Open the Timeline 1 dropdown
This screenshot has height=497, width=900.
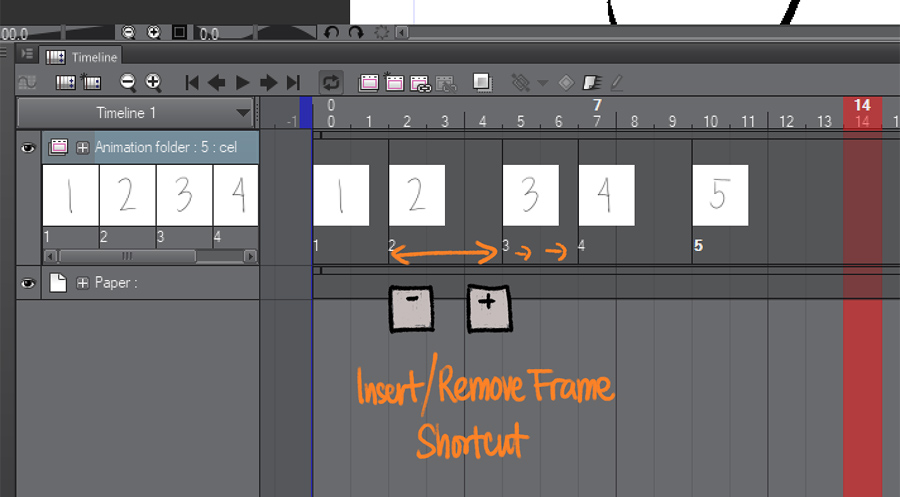135,112
